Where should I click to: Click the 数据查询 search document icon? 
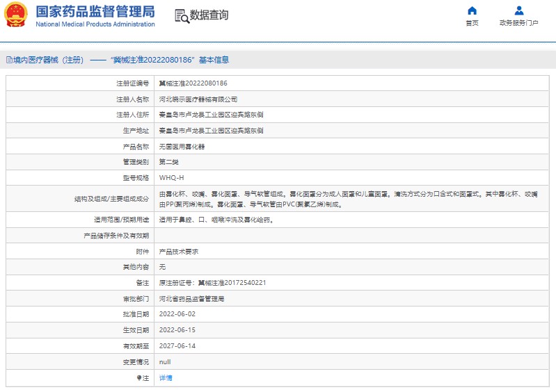[182, 16]
